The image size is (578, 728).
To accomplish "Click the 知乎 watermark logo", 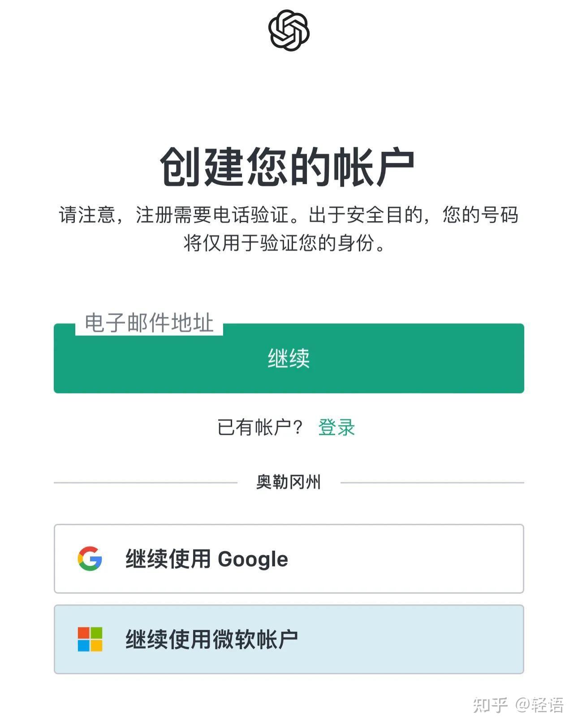I will [x=490, y=705].
